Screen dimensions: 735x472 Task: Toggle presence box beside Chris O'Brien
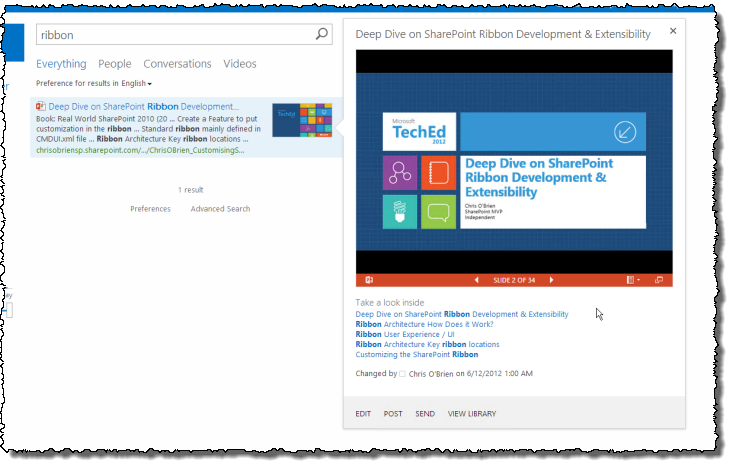pos(402,374)
